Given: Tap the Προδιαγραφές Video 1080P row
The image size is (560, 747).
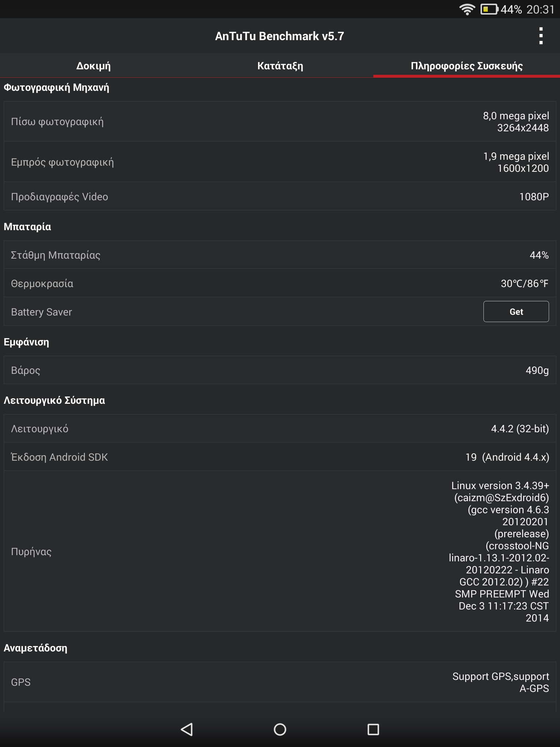Looking at the screenshot, I should (x=280, y=197).
